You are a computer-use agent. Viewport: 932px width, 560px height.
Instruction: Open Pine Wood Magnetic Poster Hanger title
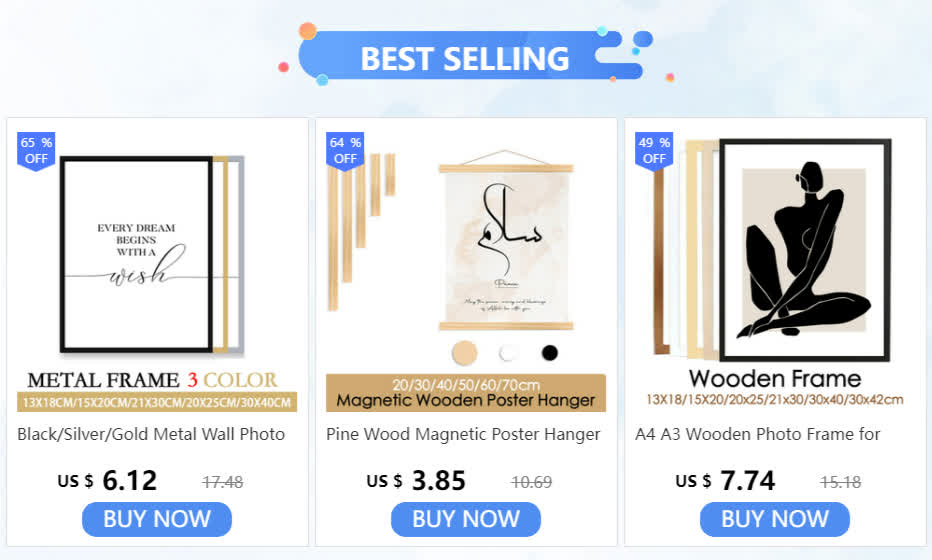coord(463,435)
